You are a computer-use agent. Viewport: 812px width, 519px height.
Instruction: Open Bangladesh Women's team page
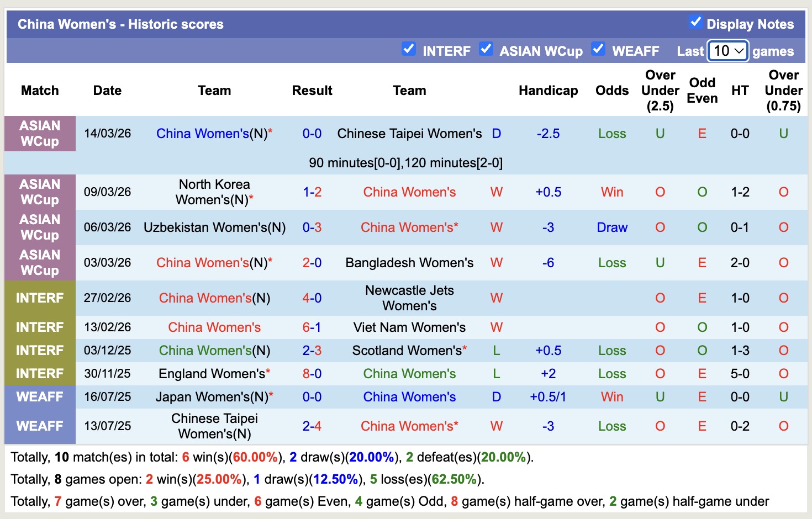pyautogui.click(x=409, y=262)
